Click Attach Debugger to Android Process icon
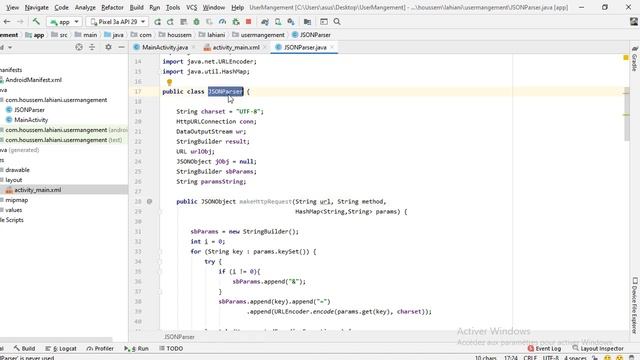This screenshot has height=360, width=640. point(236,22)
